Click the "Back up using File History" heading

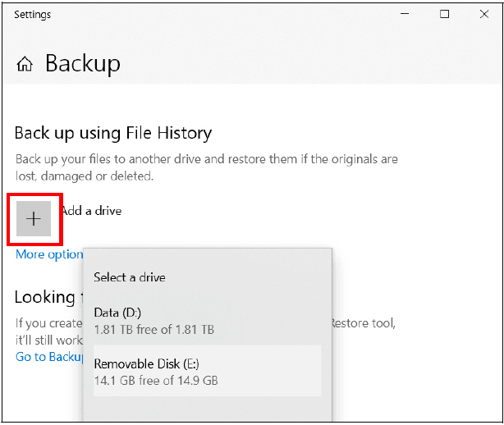113,133
